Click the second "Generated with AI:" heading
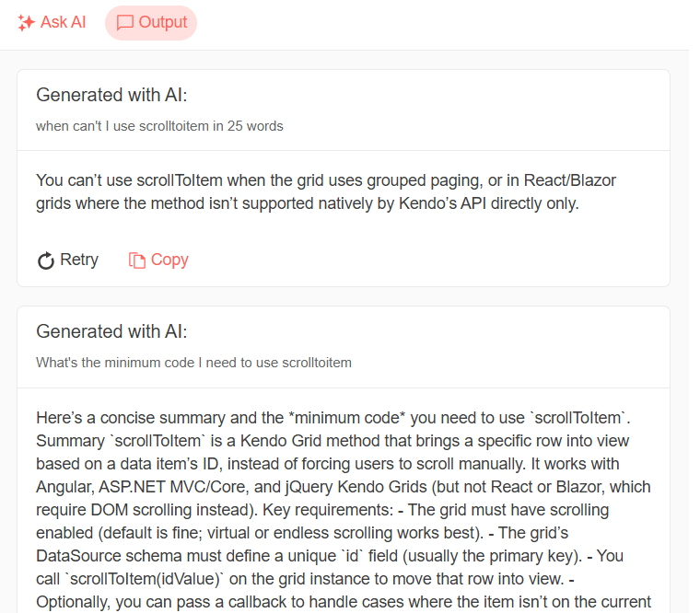 click(x=110, y=331)
